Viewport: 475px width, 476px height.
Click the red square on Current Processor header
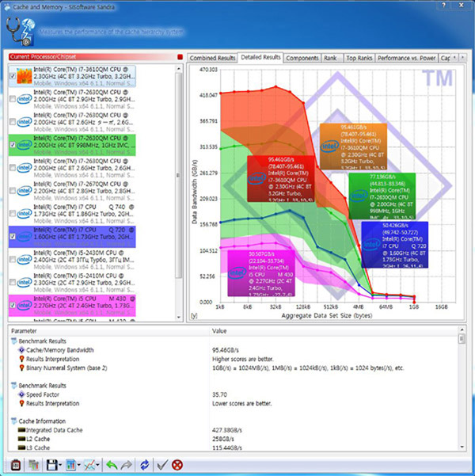click(x=180, y=57)
